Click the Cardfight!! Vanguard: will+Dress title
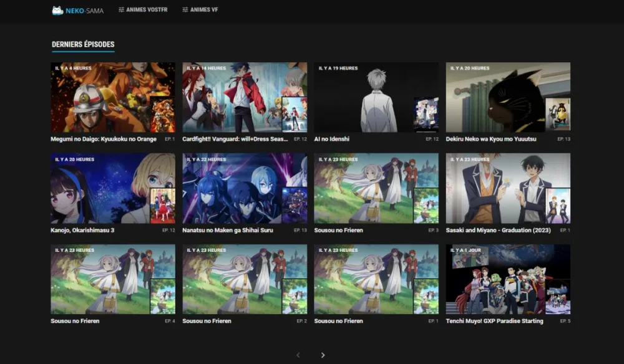 click(235, 139)
